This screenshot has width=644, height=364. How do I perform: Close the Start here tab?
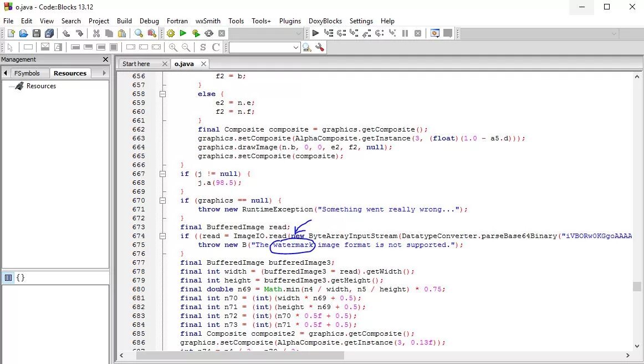click(165, 64)
